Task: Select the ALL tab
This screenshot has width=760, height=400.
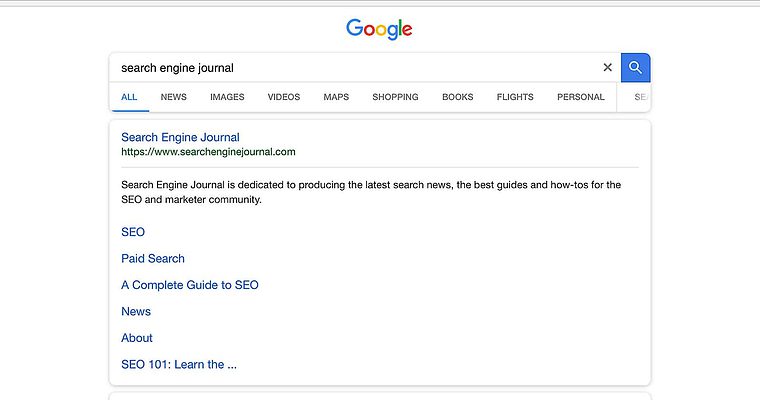Action: [x=129, y=97]
